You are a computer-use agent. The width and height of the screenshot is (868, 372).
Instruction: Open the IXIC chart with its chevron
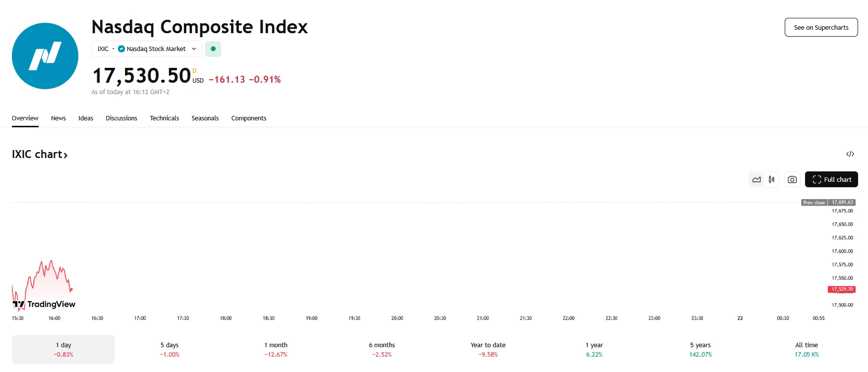65,155
